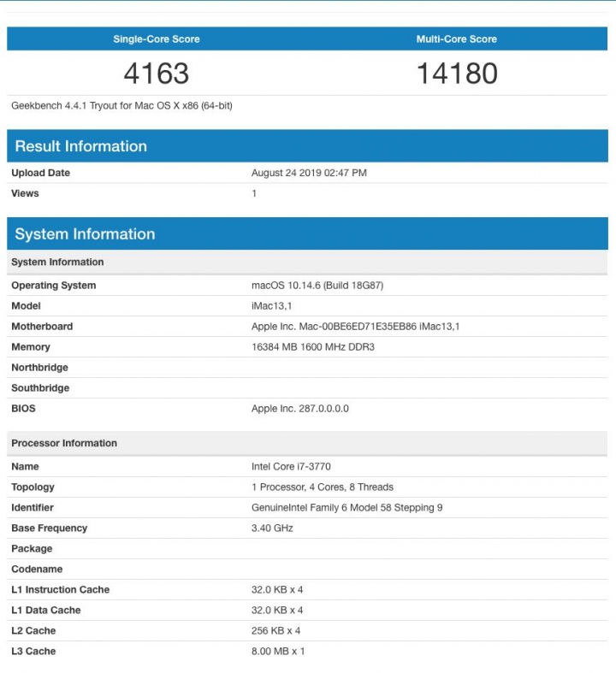Select GenuineIntel Family 6 Model 58 value

[x=346, y=507]
